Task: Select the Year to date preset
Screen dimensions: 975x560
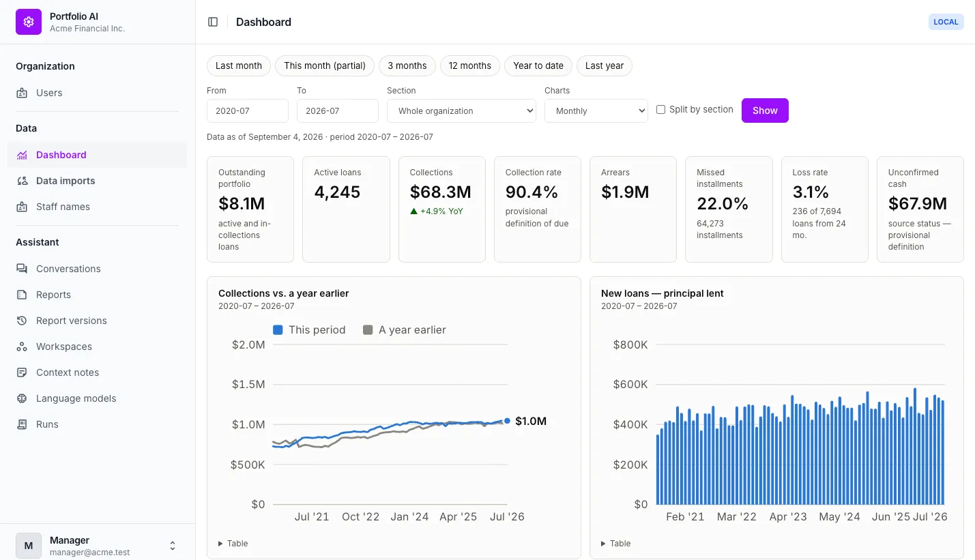Action: (538, 65)
